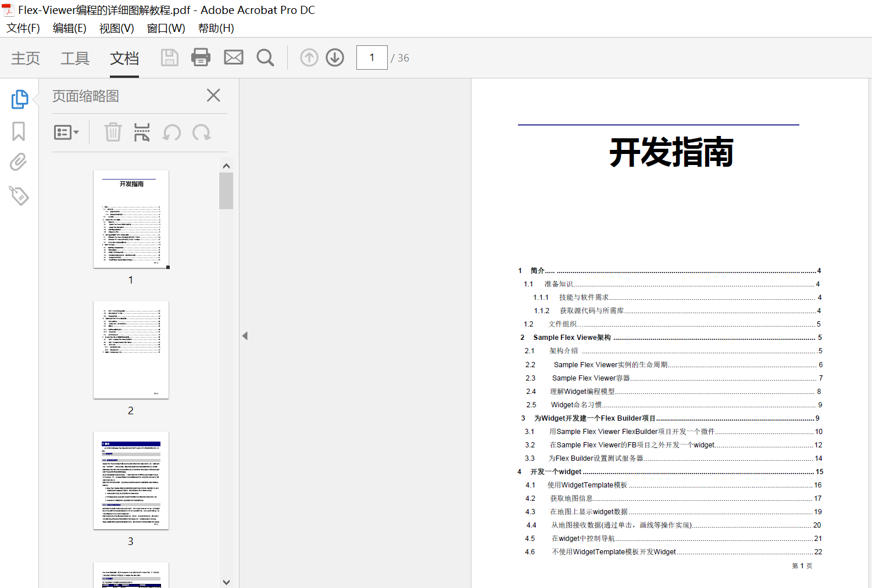Click the 第 1 页 page footer
The image size is (872, 588).
[x=802, y=566]
